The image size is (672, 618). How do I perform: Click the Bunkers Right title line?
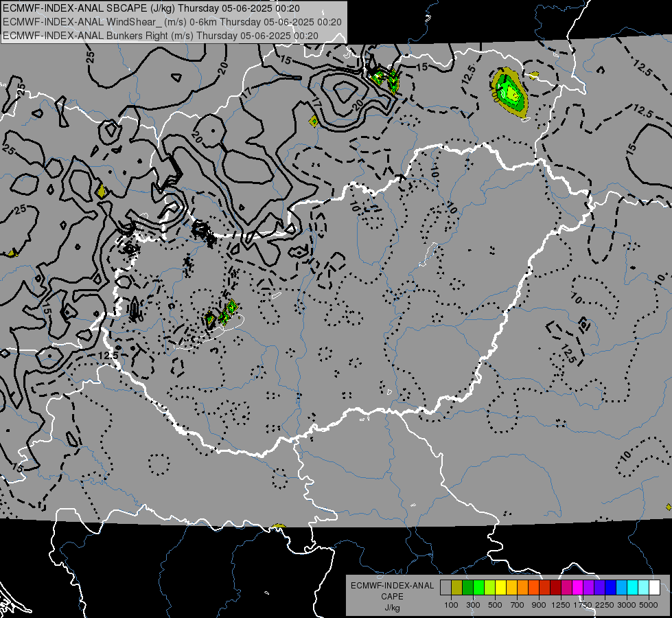coord(161,36)
